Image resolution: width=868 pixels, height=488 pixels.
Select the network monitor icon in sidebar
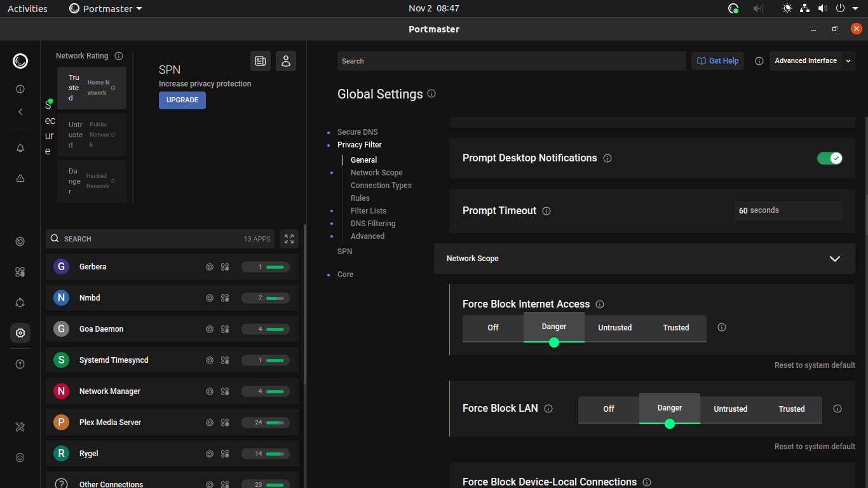tap(20, 241)
